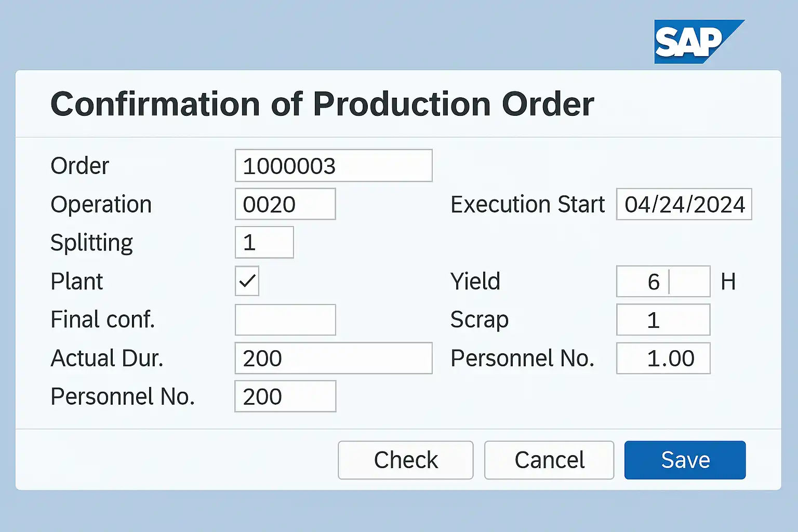Focus the Yield quantity field
This screenshot has width=798, height=532.
click(663, 282)
